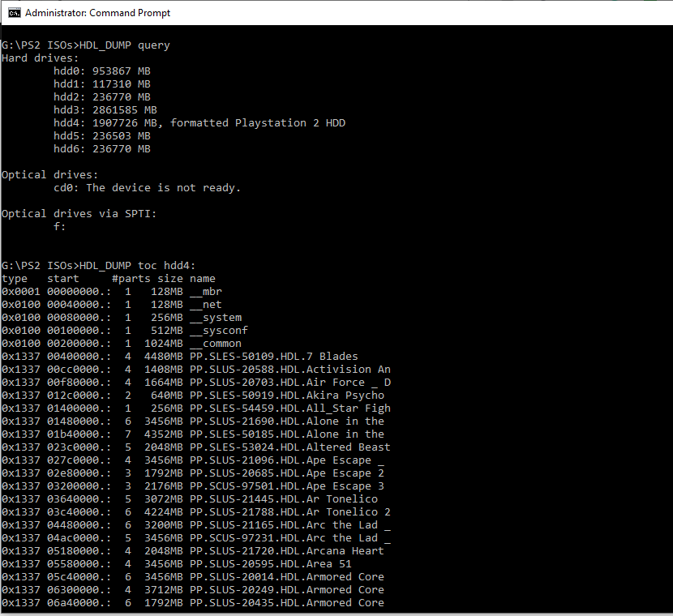
Task: Click the 'PP.SLUS-21720.HDL.Arcana Heart' entry
Action: 287,551
